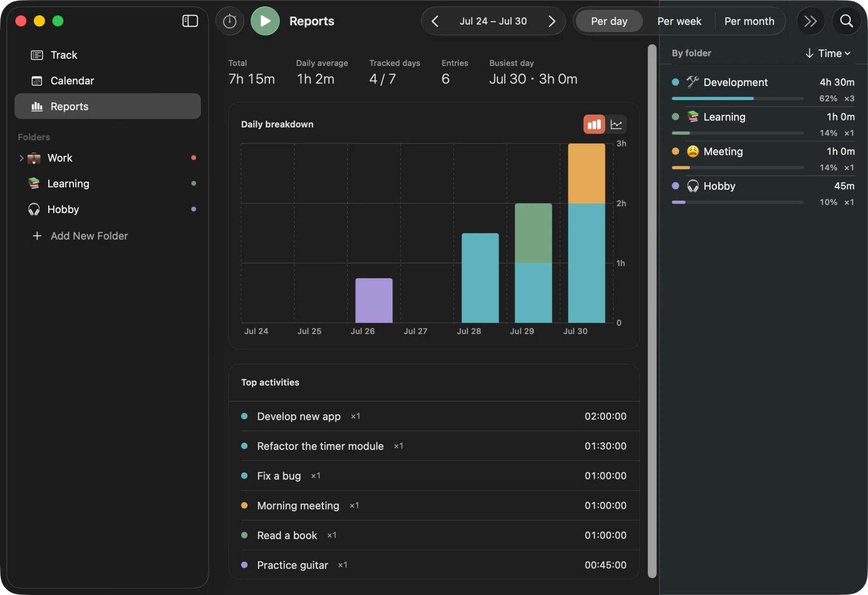Switch chart to bar view
868x595 pixels.
click(594, 125)
